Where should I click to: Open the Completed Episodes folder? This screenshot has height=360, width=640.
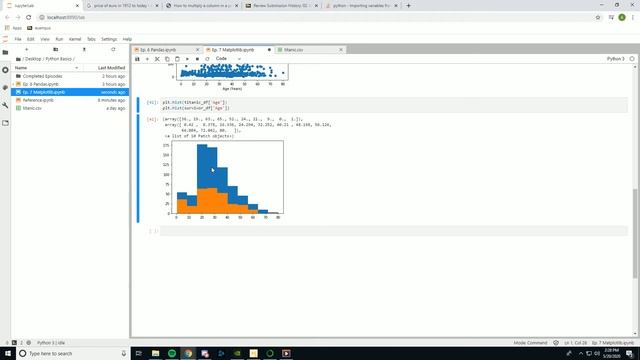point(70,76)
